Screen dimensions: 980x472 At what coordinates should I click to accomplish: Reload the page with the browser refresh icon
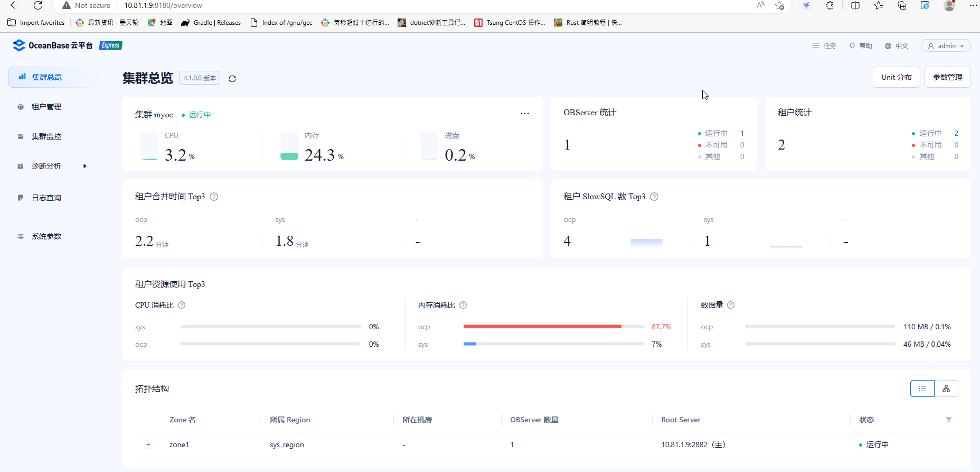tap(38, 5)
